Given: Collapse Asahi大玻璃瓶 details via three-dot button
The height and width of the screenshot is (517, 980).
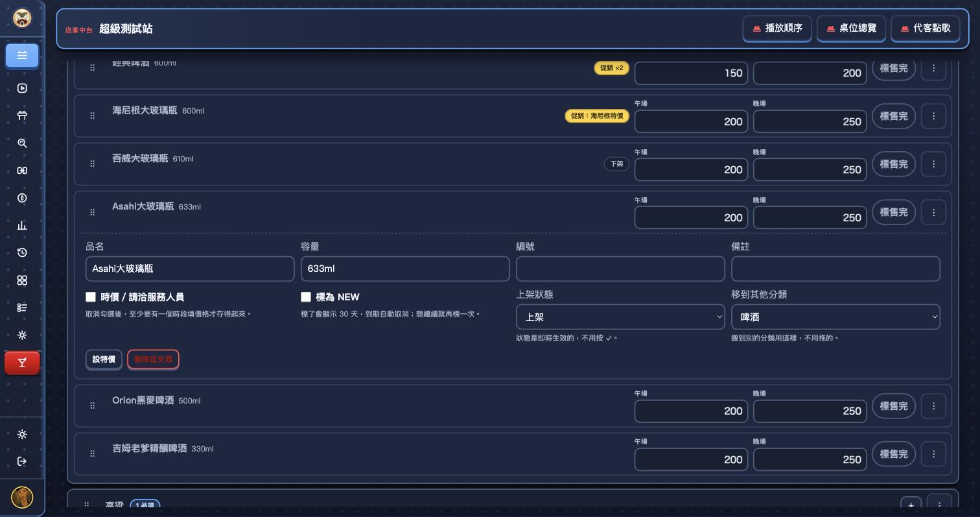Looking at the screenshot, I should (x=933, y=213).
